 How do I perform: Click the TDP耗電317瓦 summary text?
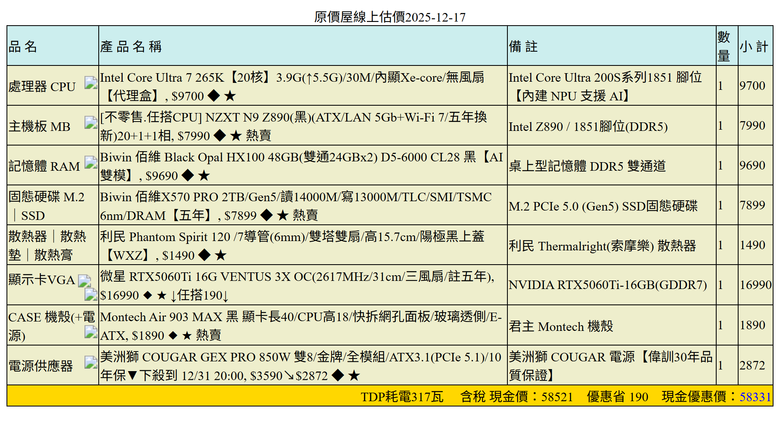pyautogui.click(x=402, y=397)
